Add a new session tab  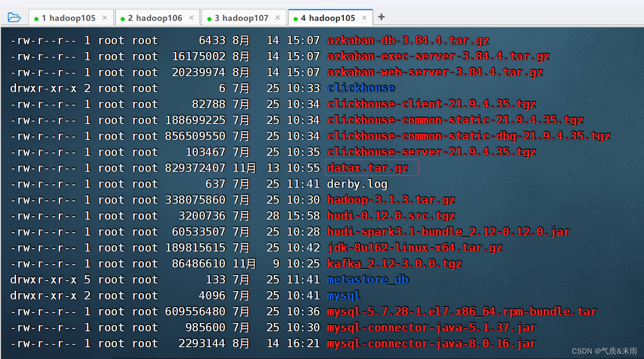(381, 17)
